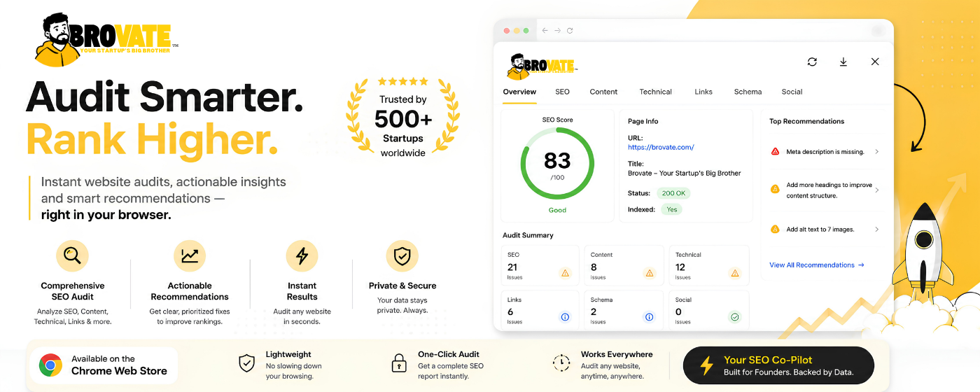Switch to the SEO tab

click(x=562, y=92)
